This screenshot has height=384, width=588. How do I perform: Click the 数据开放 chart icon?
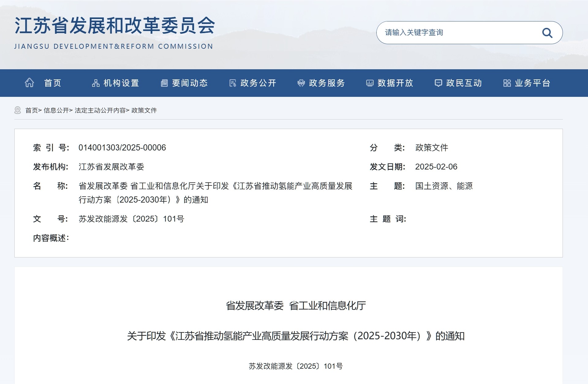pos(370,83)
